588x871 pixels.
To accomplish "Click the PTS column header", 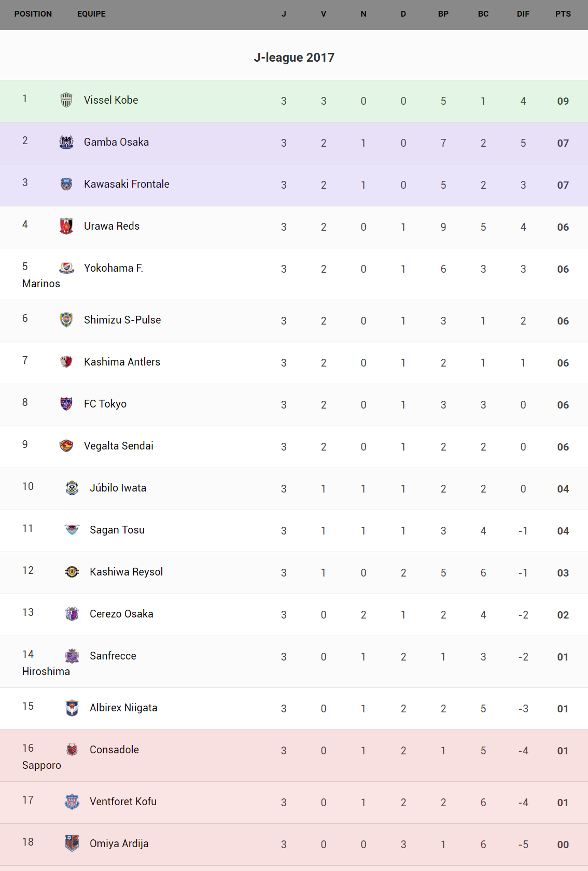I will coord(563,14).
